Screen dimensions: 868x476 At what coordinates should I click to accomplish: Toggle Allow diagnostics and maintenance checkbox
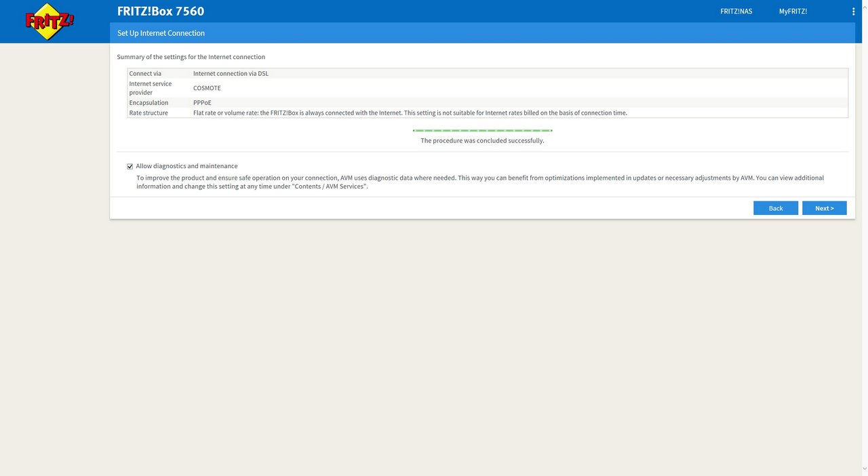130,166
